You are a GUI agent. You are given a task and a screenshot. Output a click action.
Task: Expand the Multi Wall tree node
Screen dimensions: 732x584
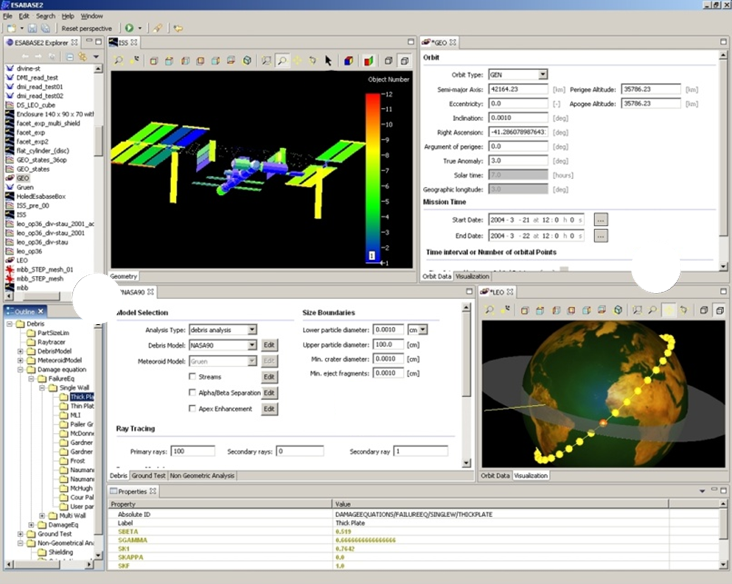tap(42, 515)
